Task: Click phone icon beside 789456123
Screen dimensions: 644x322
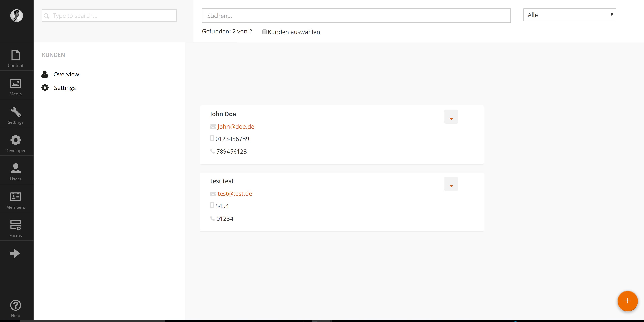Action: click(x=212, y=151)
